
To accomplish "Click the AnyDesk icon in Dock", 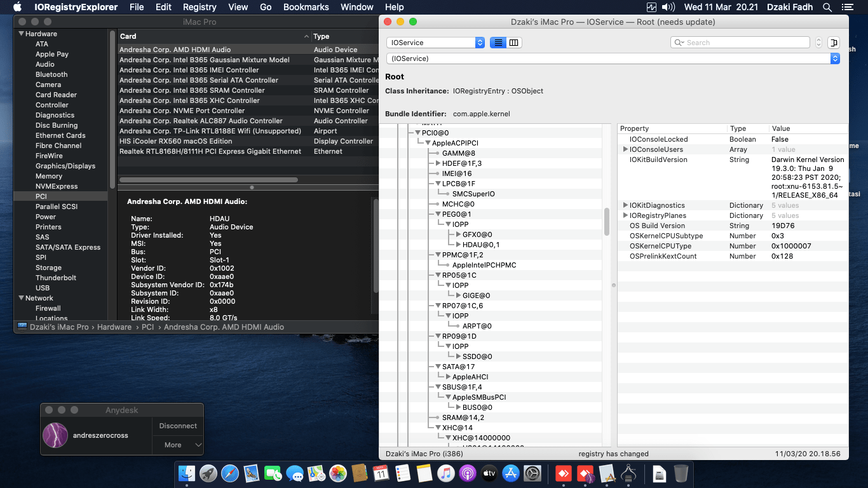I will coord(563,473).
